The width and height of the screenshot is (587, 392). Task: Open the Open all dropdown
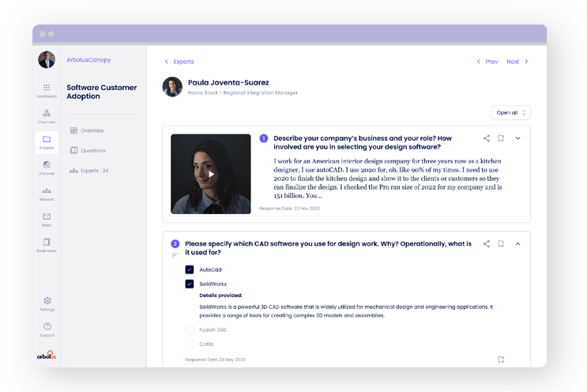pyautogui.click(x=510, y=113)
